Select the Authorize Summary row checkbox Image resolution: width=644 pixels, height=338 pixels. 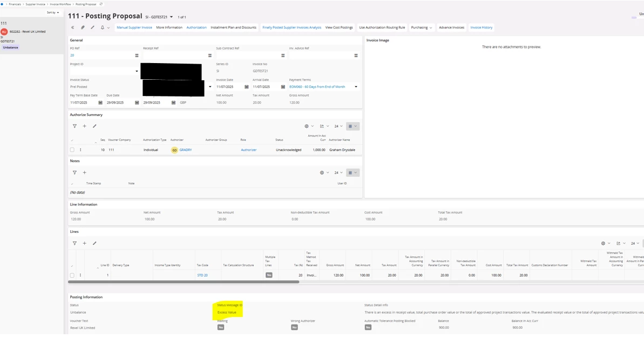click(x=72, y=150)
